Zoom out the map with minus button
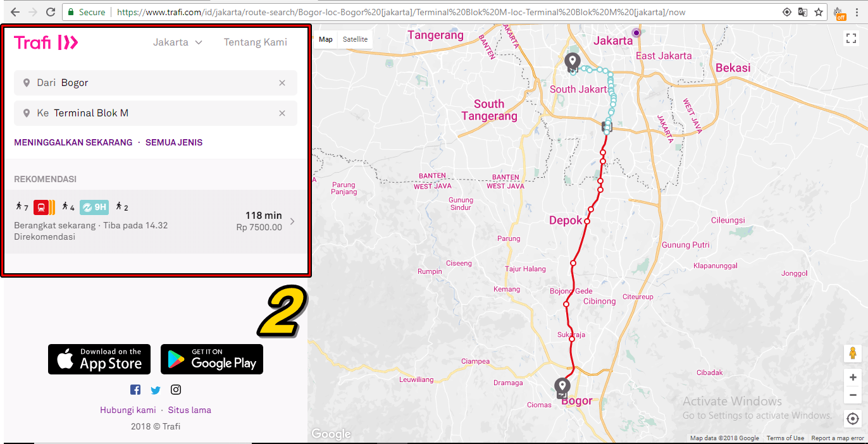 [x=853, y=395]
